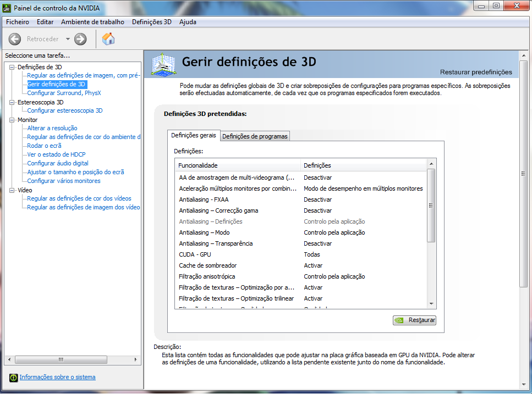This screenshot has height=394, width=532.
Task: Open Regular as definições de imagem, com pré-
Action: (84, 75)
